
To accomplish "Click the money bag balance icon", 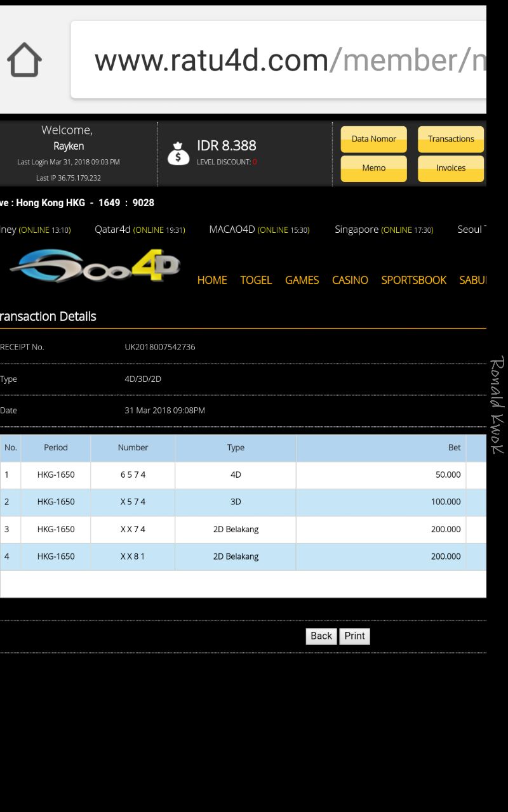I will tap(178, 153).
